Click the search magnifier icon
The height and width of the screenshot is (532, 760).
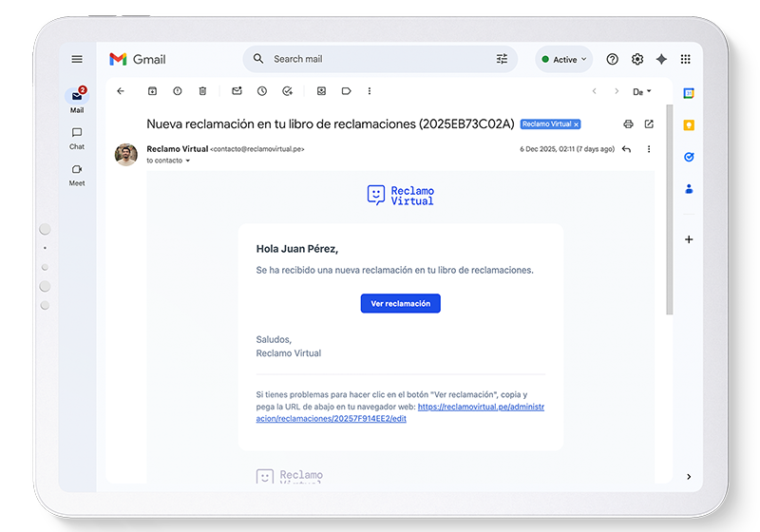click(x=258, y=59)
